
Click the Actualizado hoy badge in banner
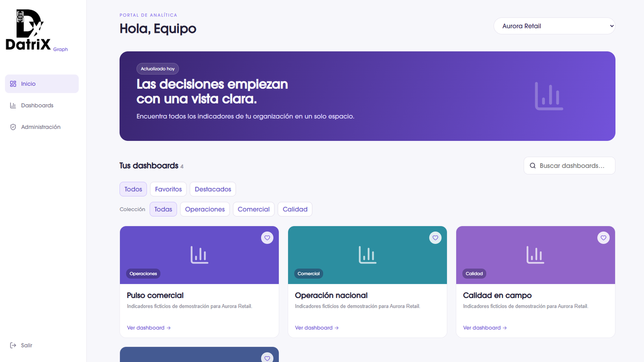pyautogui.click(x=158, y=69)
